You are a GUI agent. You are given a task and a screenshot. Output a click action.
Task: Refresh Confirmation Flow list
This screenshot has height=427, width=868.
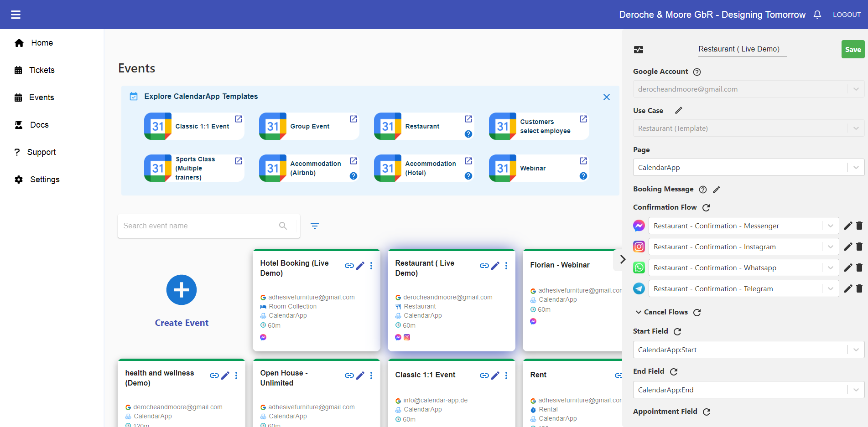point(706,208)
